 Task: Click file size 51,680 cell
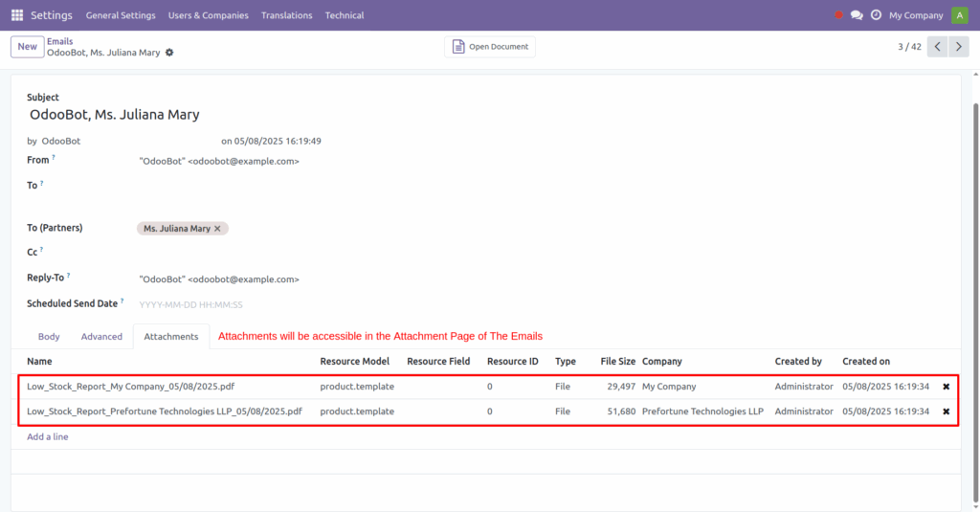click(621, 412)
